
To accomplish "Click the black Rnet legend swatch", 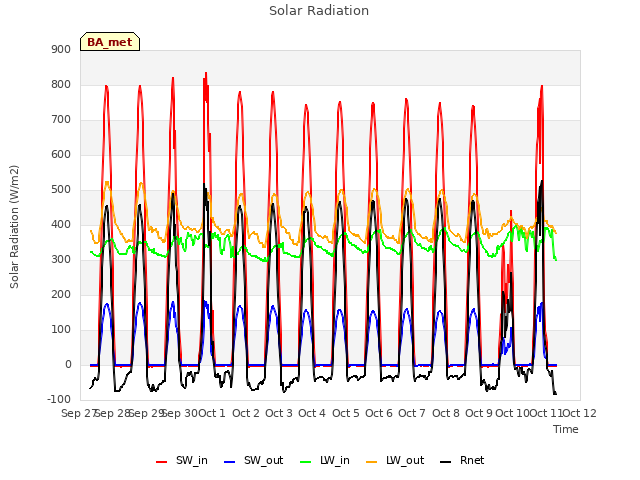I will 446,462.
